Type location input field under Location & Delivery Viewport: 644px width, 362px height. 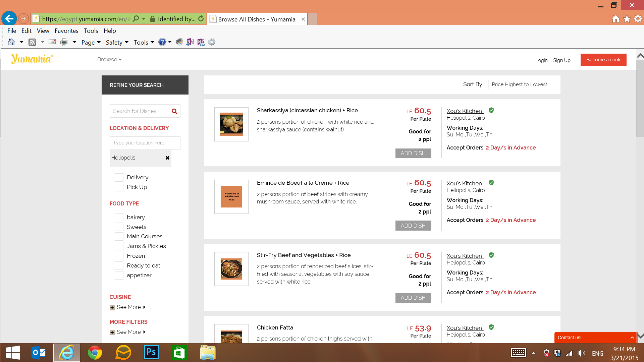(x=145, y=143)
